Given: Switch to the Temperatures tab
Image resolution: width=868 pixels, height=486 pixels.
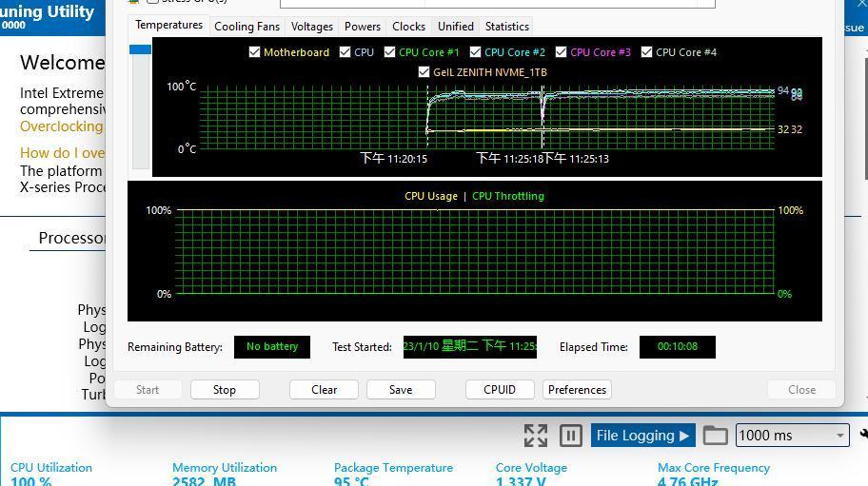Looking at the screenshot, I should [x=168, y=26].
